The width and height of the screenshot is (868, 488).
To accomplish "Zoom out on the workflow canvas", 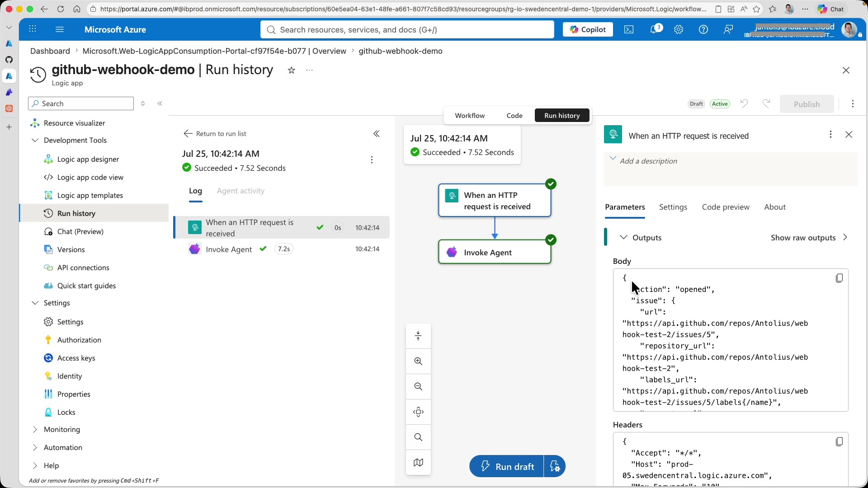I will 418,387.
